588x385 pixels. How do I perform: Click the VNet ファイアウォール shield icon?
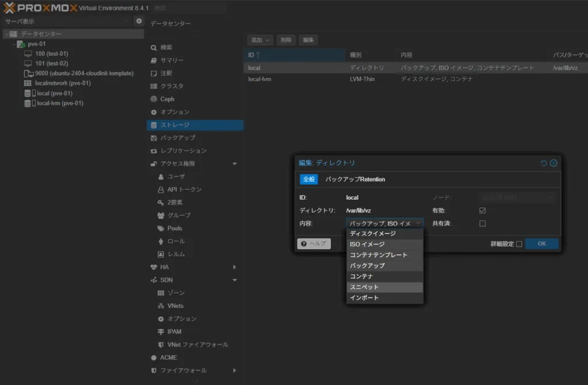point(161,344)
